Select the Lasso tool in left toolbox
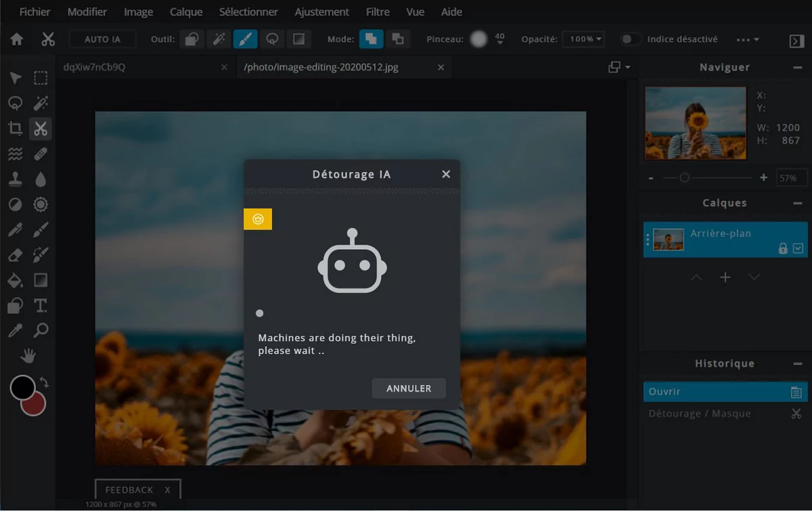Viewport: 812px width, 511px height. click(16, 103)
